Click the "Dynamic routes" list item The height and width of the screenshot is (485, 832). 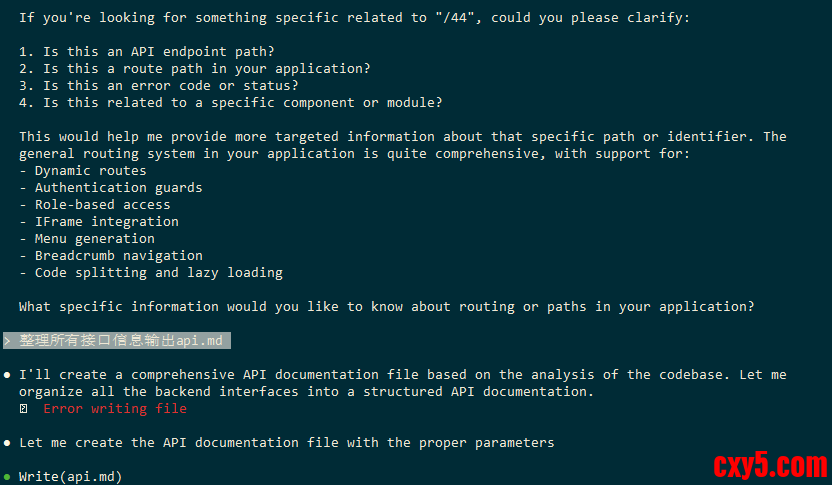(90, 170)
